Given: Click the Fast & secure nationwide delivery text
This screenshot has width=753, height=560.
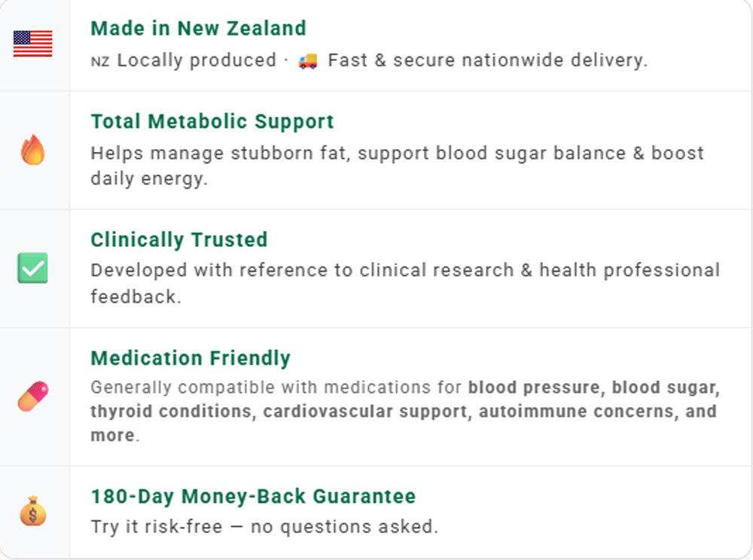Looking at the screenshot, I should [x=487, y=60].
